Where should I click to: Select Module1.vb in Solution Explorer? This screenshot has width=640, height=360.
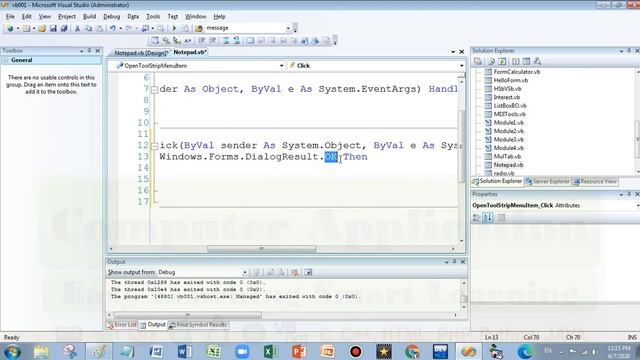[509, 122]
